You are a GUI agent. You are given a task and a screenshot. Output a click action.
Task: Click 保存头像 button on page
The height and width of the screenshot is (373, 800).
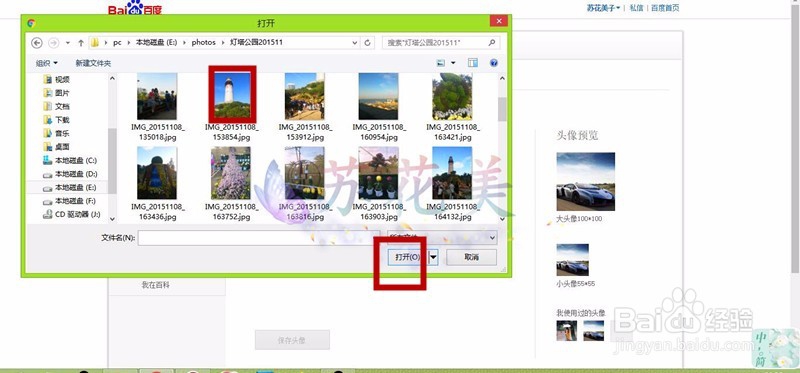pos(292,340)
